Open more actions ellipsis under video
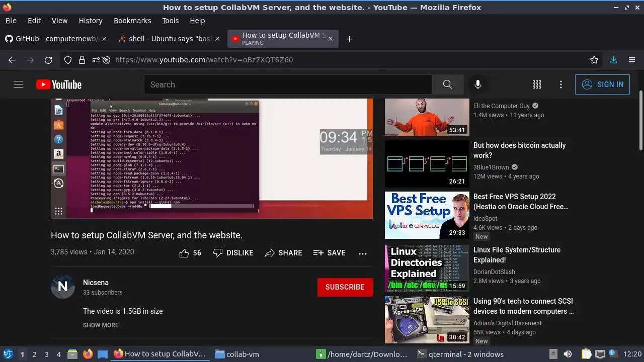The height and width of the screenshot is (362, 644). [x=363, y=253]
